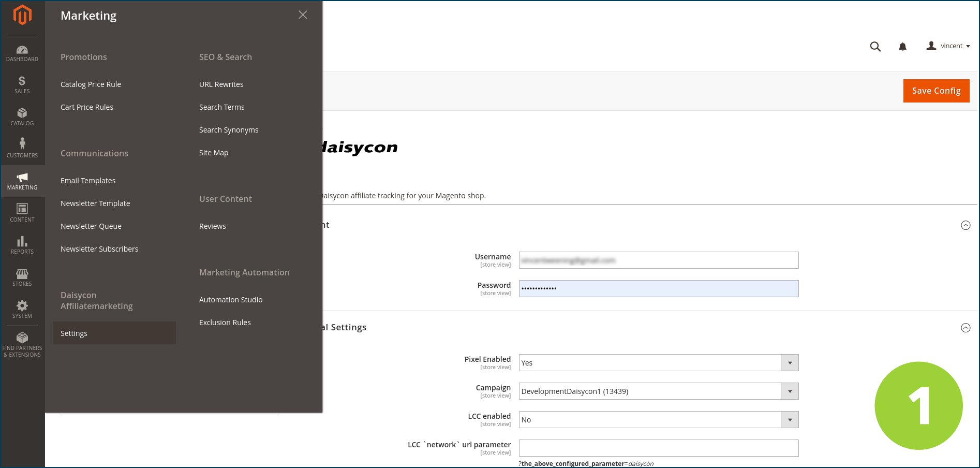The width and height of the screenshot is (980, 468).
Task: Open Automation Studio
Action: tap(231, 300)
